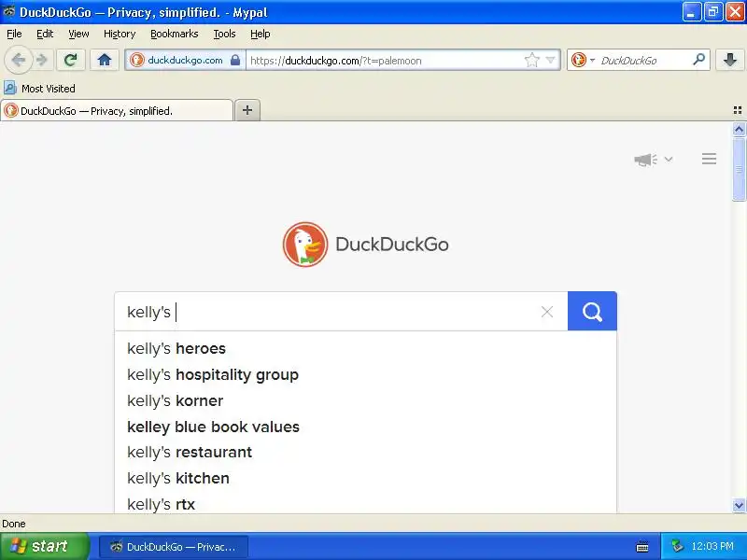
Task: Click the duckduckgo.com site identity label
Action: pos(185,60)
